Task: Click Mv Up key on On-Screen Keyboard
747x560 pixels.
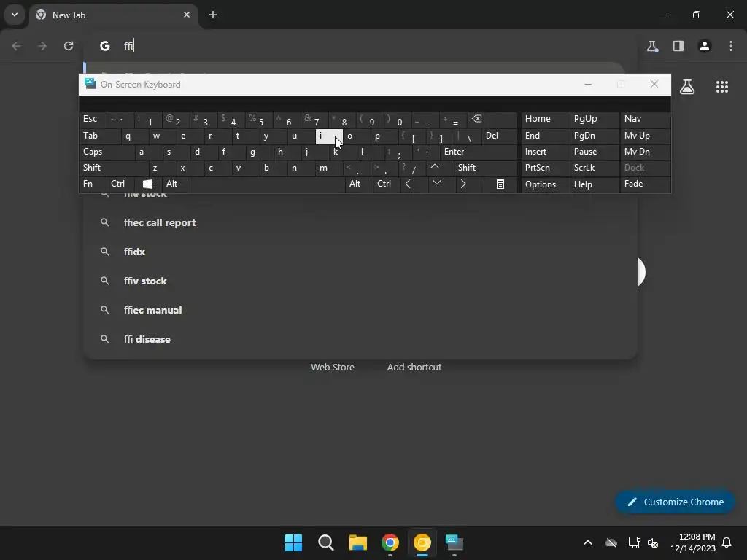Action: [x=645, y=136]
